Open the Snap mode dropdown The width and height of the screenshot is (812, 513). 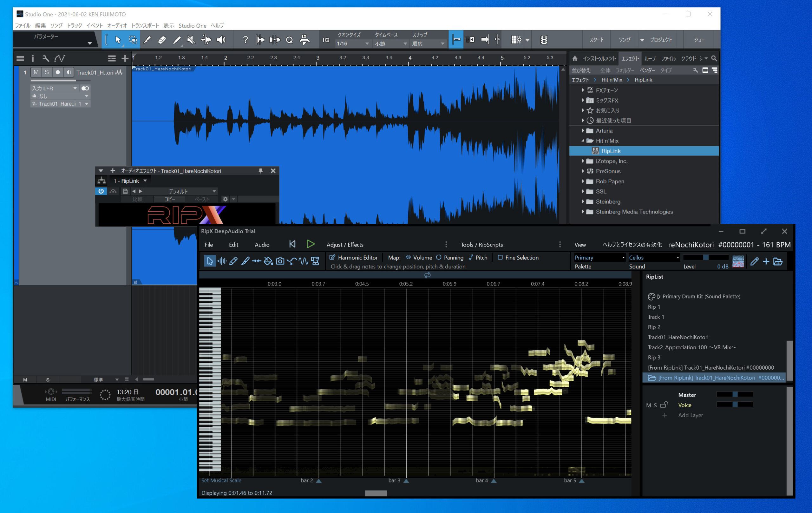click(x=428, y=44)
